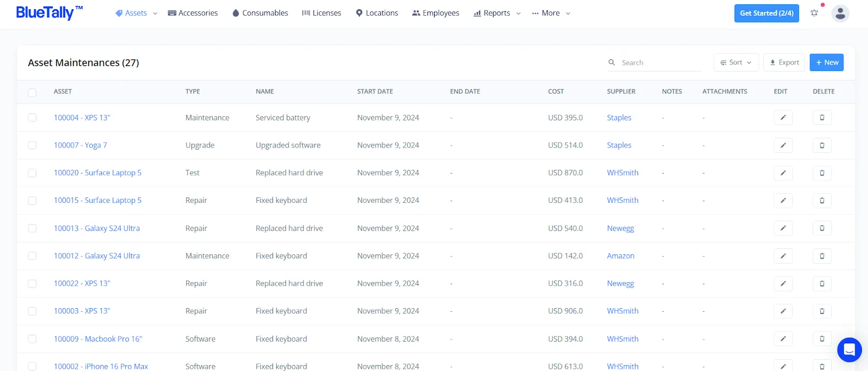
Task: Open asset 100004 - XPS 13" link
Action: pos(82,118)
